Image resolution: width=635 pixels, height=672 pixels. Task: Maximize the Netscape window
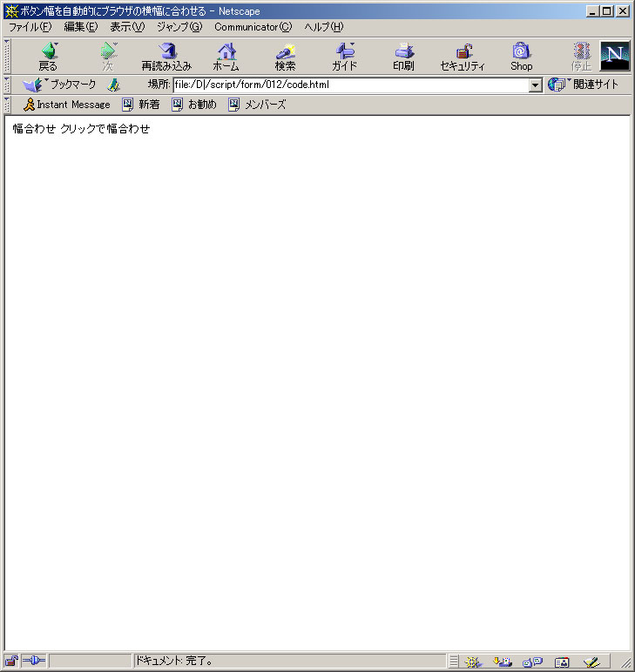coord(607,11)
